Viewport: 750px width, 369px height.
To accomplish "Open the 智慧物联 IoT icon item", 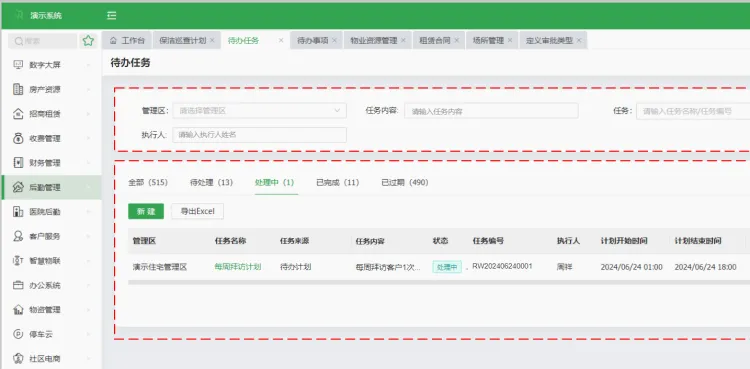I will coord(18,261).
